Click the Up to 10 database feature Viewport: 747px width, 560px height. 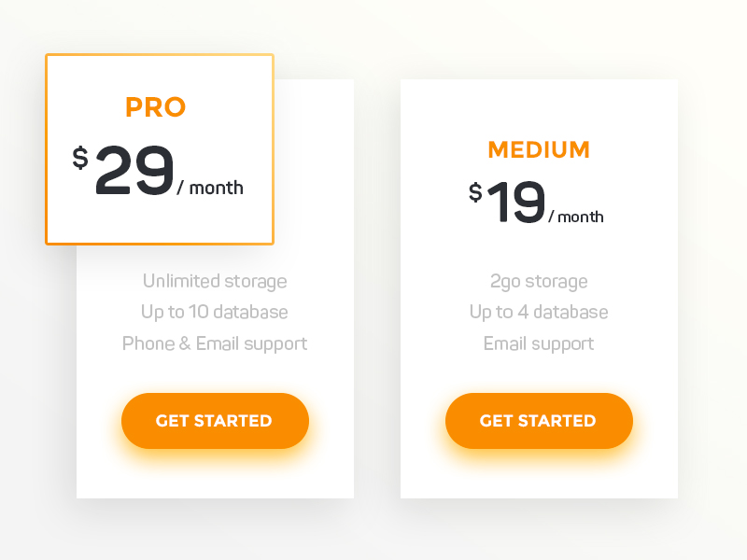[x=215, y=312]
